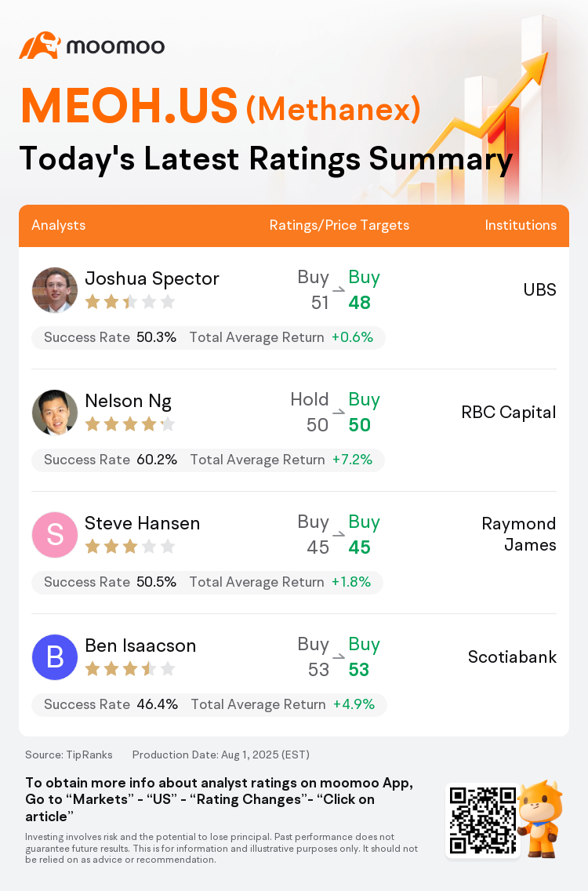588x891 pixels.
Task: Click the moomoo bull logo icon
Action: click(39, 45)
